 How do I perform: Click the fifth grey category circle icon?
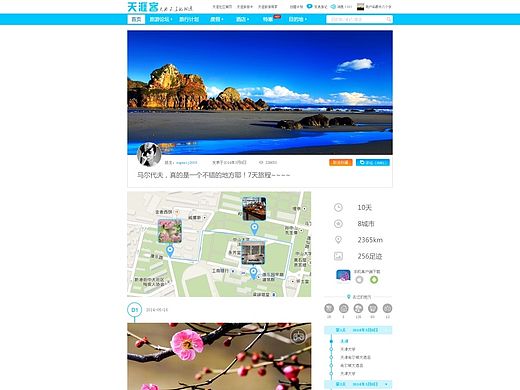click(387, 308)
